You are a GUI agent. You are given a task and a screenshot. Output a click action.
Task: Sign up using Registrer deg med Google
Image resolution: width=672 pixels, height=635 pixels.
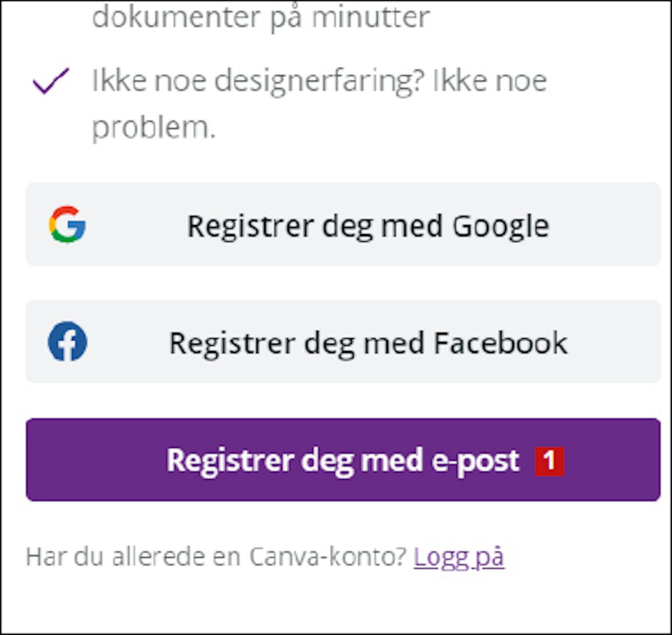343,224
